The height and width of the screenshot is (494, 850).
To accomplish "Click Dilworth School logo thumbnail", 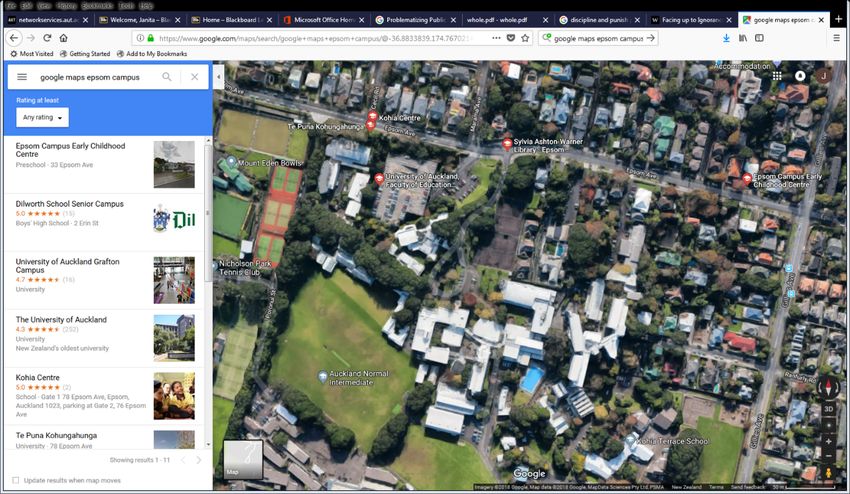I will coord(174,219).
